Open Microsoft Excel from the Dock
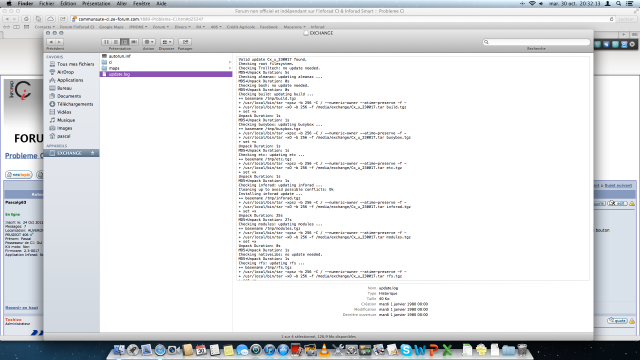The width and height of the screenshot is (640, 360). click(447, 350)
